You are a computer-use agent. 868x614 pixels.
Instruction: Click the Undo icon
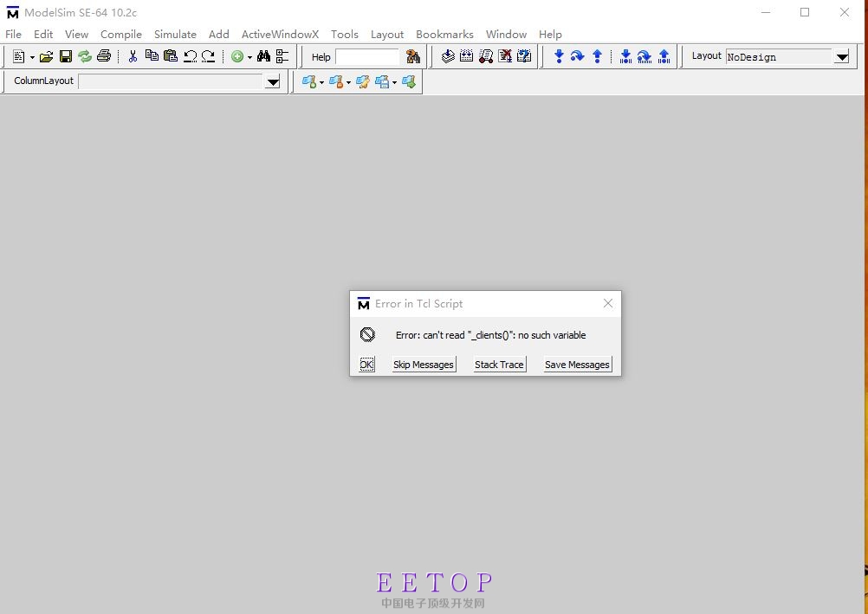[190, 56]
